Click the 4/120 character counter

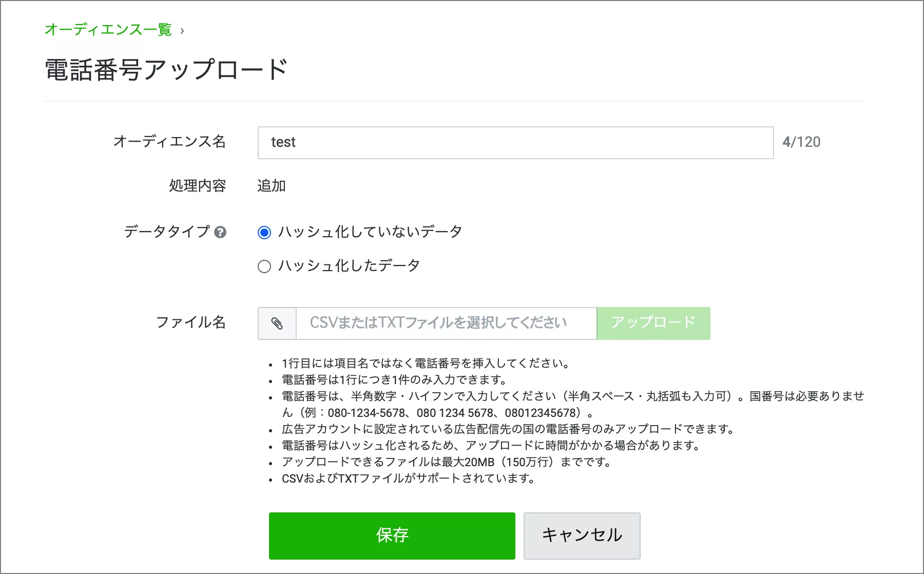pyautogui.click(x=801, y=142)
